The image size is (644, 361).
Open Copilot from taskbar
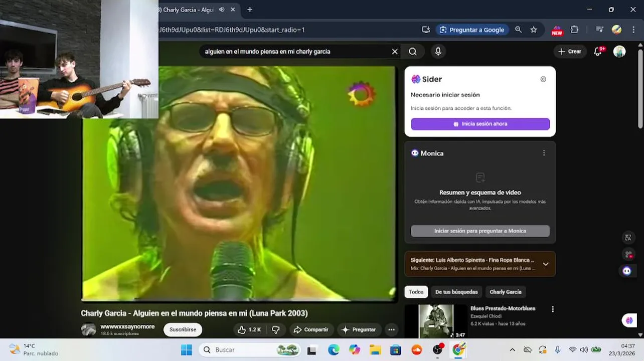pos(355,350)
